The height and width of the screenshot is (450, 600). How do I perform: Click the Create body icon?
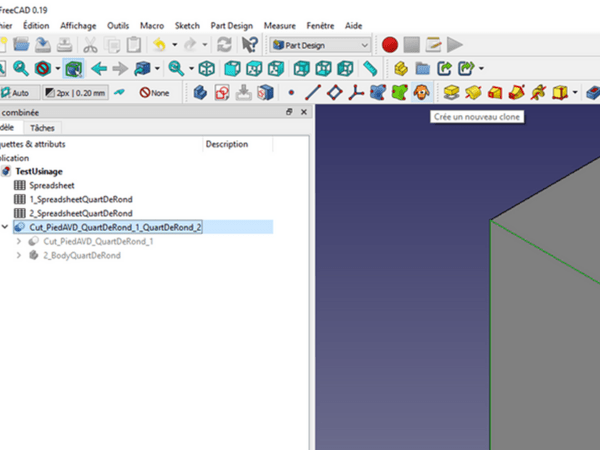tap(199, 93)
